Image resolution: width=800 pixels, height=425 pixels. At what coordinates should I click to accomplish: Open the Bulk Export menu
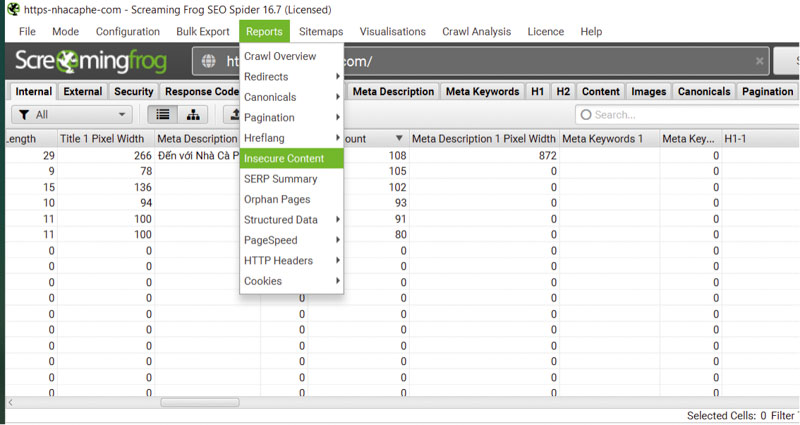tap(202, 32)
